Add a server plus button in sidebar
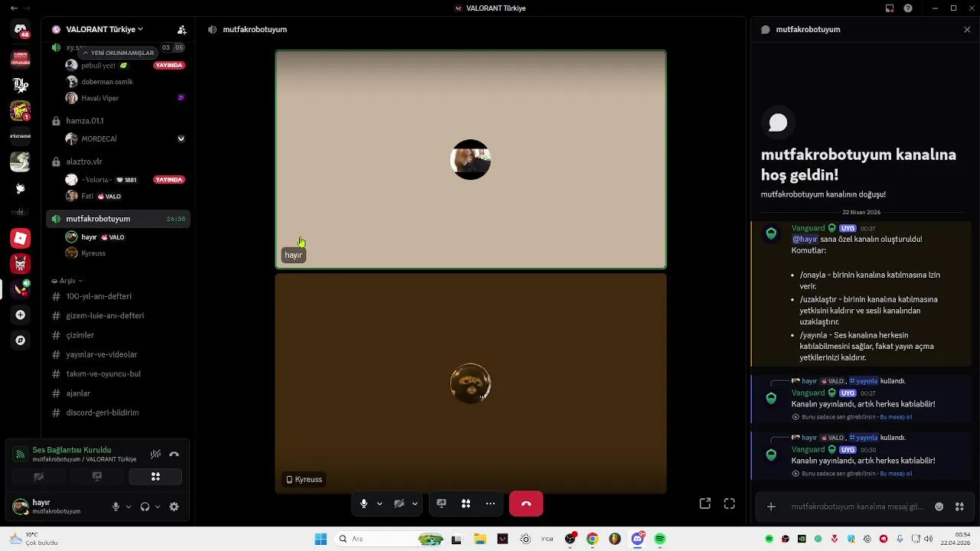The image size is (980, 551). tap(21, 315)
